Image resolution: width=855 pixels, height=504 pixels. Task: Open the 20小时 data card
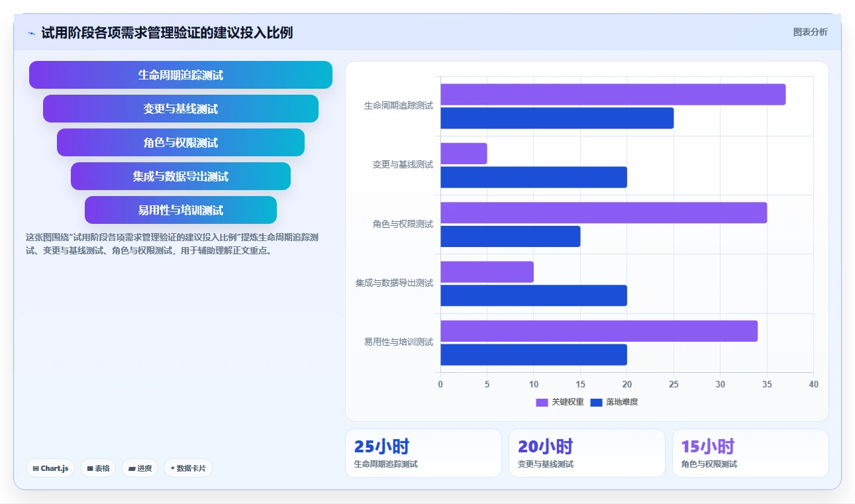587,453
